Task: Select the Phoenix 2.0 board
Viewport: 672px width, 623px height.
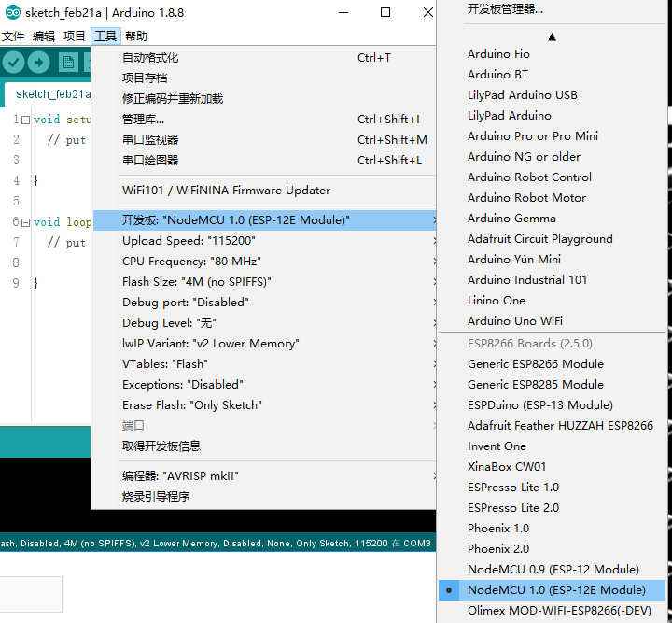Action: coord(552,549)
